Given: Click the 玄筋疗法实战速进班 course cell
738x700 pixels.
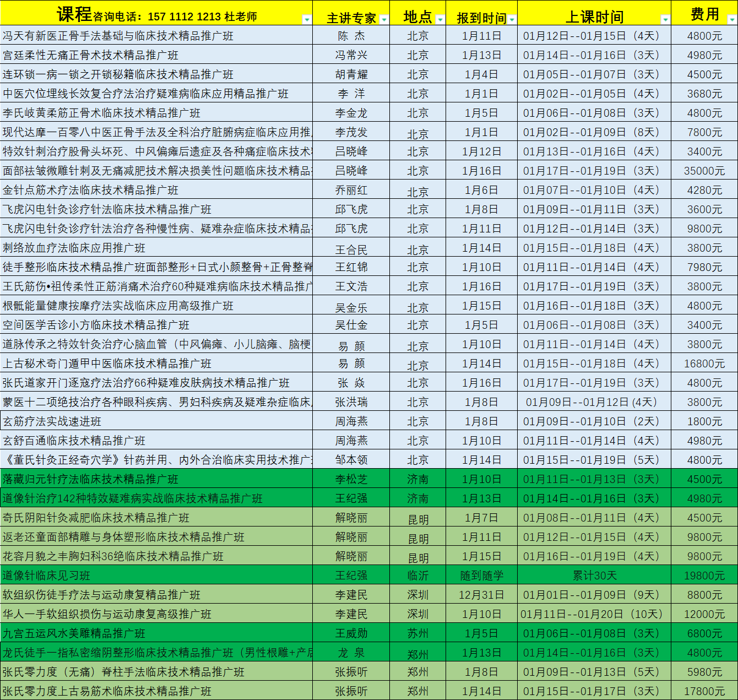Looking at the screenshot, I should 52,421.
